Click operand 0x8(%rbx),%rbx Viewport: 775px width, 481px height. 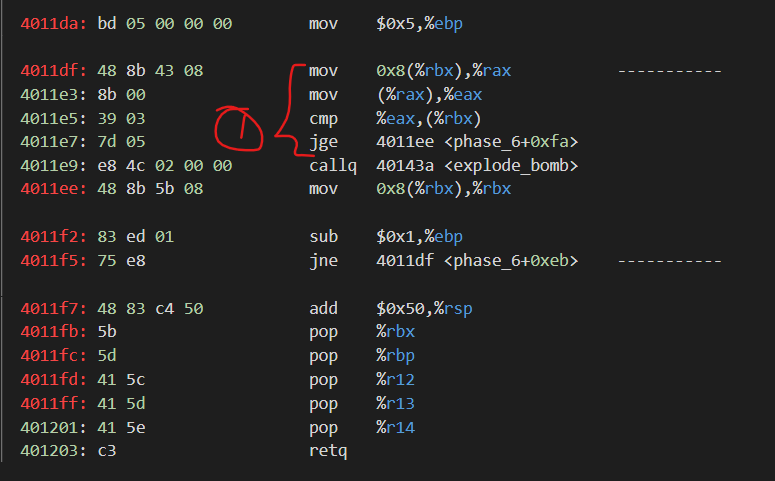click(443, 188)
